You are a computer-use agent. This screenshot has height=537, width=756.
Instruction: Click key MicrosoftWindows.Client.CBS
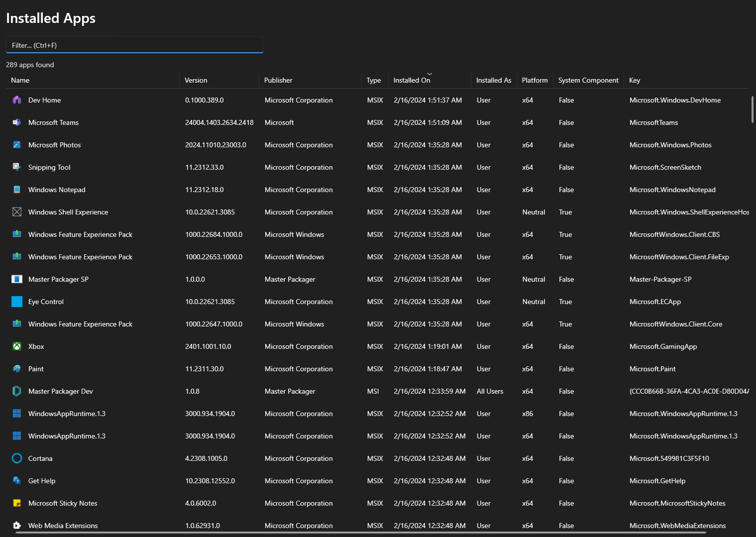tap(674, 234)
